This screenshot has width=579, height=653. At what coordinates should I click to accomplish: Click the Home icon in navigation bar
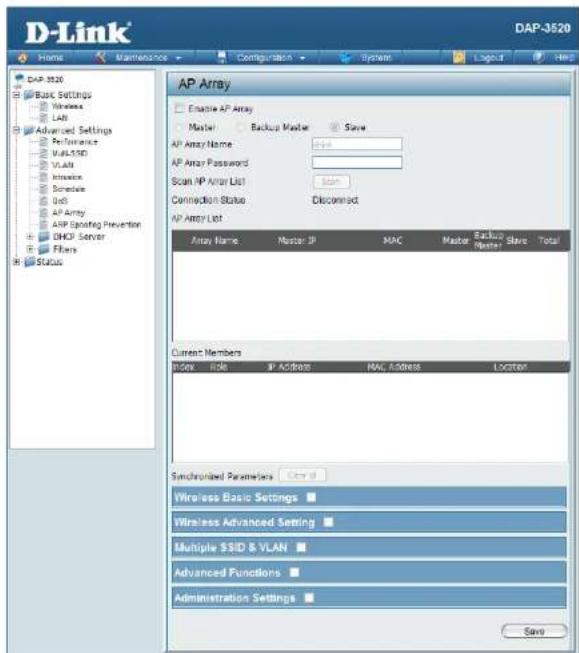[x=22, y=57]
